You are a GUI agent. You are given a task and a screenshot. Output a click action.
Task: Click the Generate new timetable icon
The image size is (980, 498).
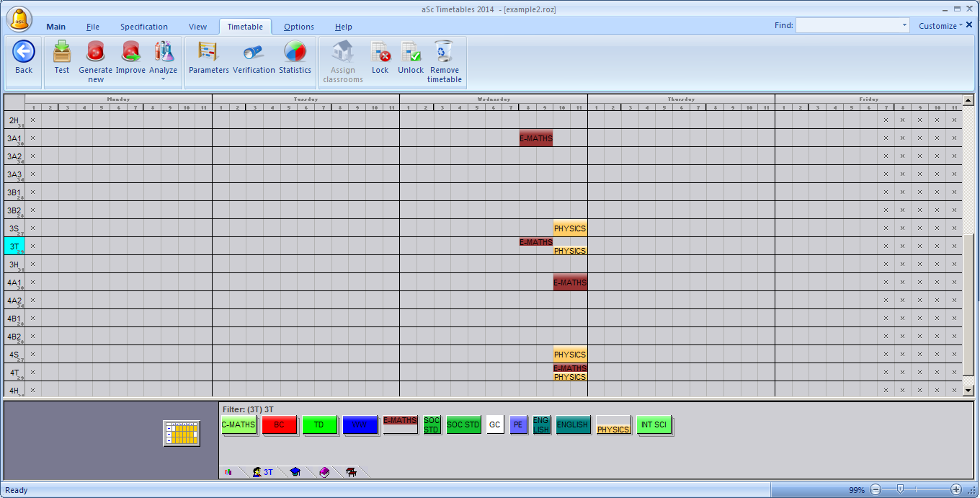[95, 53]
